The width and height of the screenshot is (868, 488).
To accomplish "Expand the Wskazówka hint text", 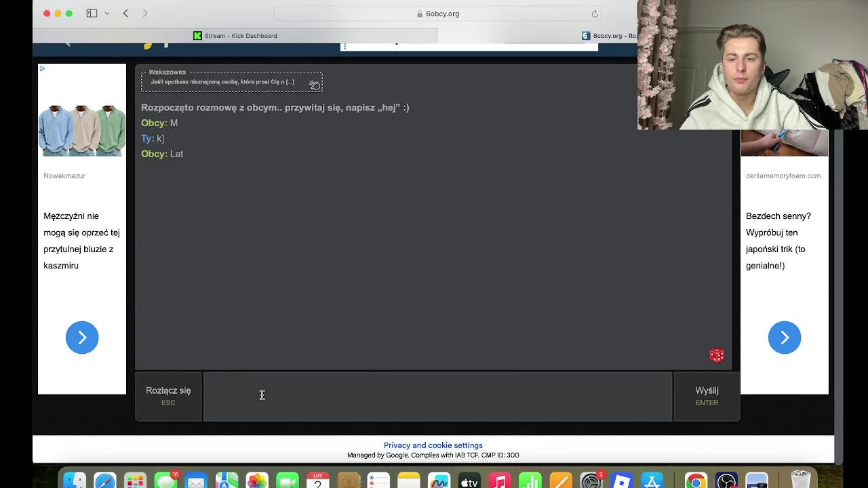I will [x=222, y=82].
